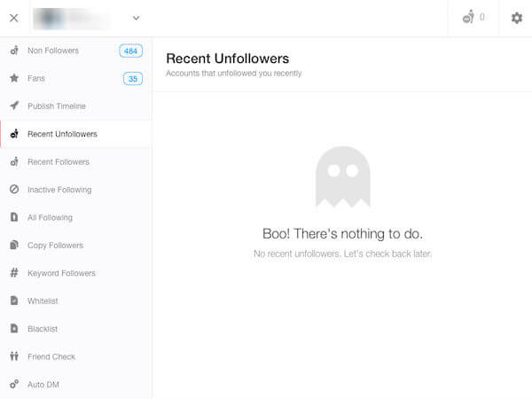Click the Publish Timeline rocket icon
532x399 pixels.
[x=14, y=106]
